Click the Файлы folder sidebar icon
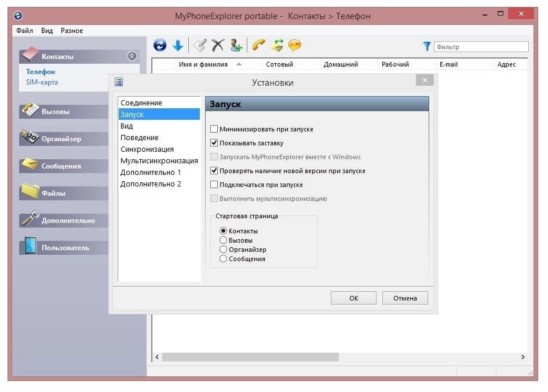The width and height of the screenshot is (548, 392). click(30, 190)
